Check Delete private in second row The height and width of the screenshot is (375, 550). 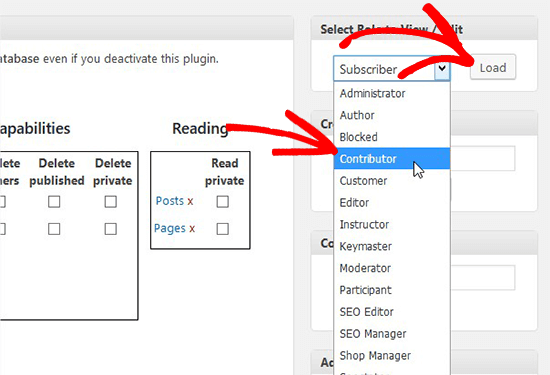(x=110, y=229)
